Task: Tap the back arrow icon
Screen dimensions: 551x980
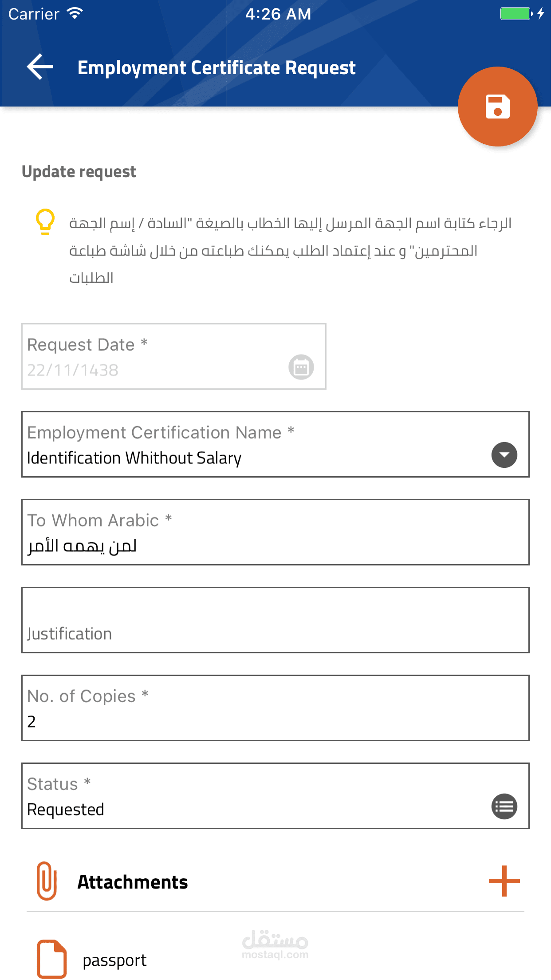Action: click(40, 67)
